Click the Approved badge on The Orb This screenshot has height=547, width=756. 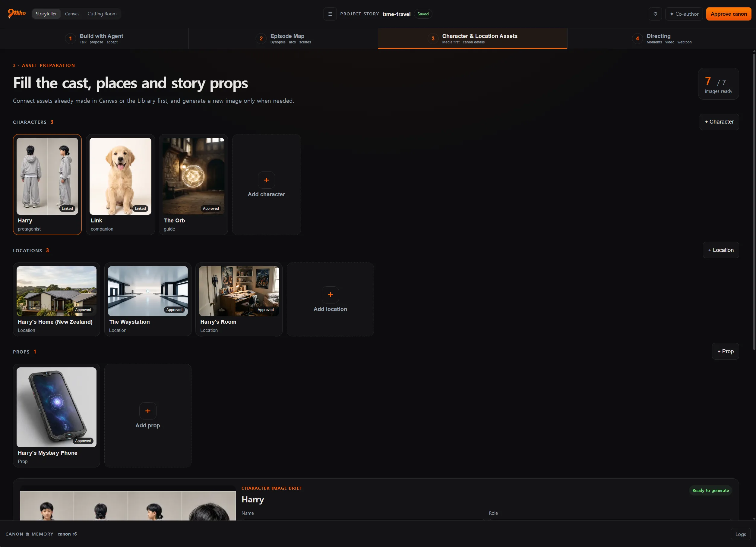(x=211, y=209)
